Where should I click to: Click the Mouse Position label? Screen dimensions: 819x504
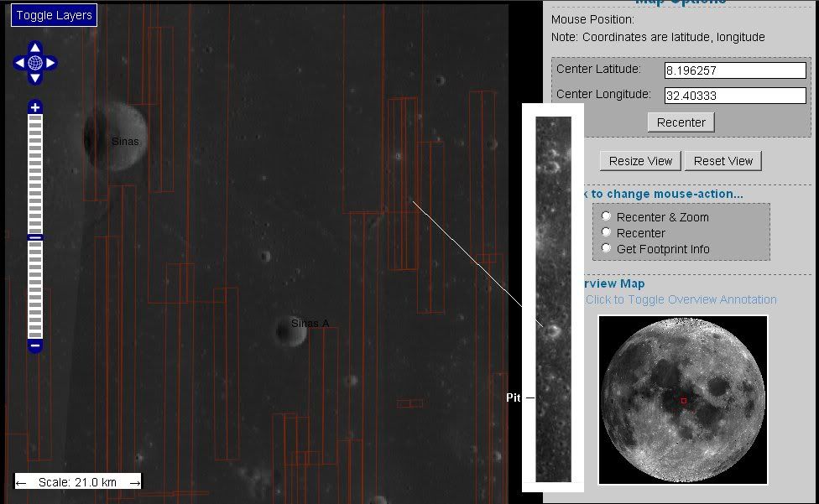point(592,20)
